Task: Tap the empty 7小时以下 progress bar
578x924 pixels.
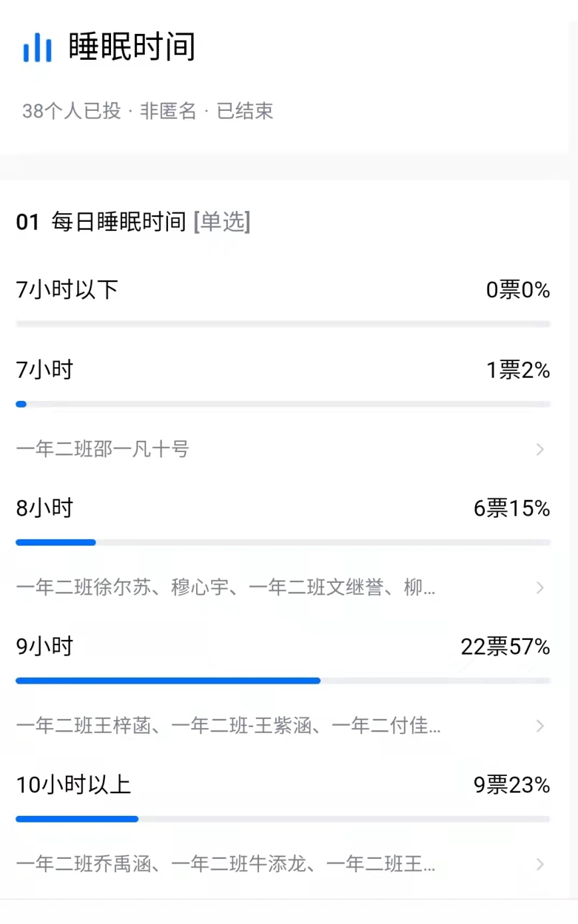Action: [283, 324]
